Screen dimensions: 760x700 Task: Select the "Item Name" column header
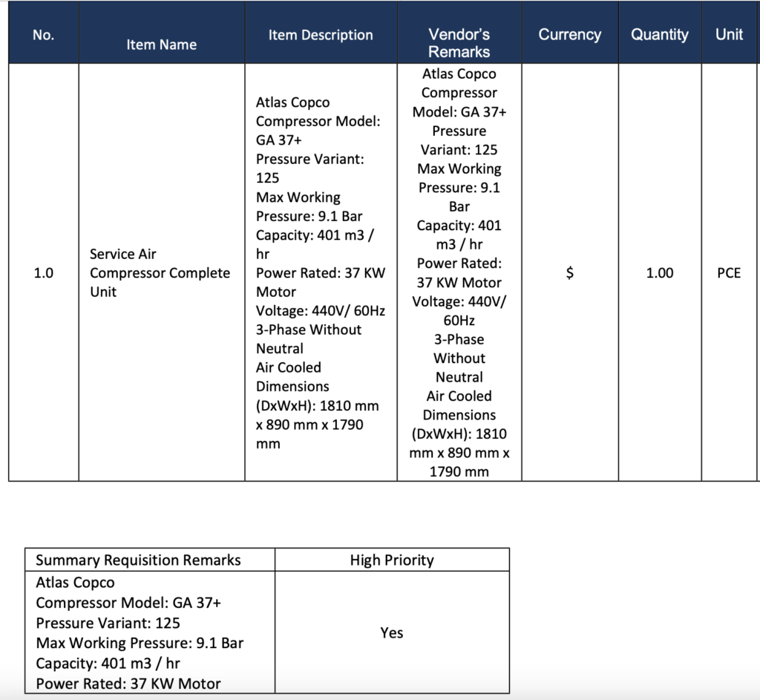(x=161, y=45)
